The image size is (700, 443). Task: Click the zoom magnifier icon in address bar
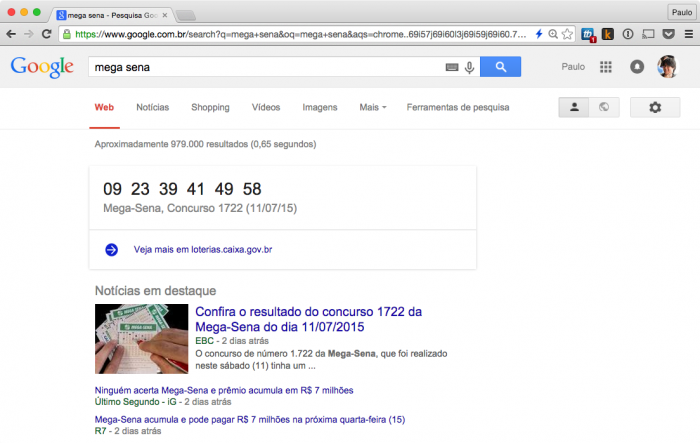553,34
